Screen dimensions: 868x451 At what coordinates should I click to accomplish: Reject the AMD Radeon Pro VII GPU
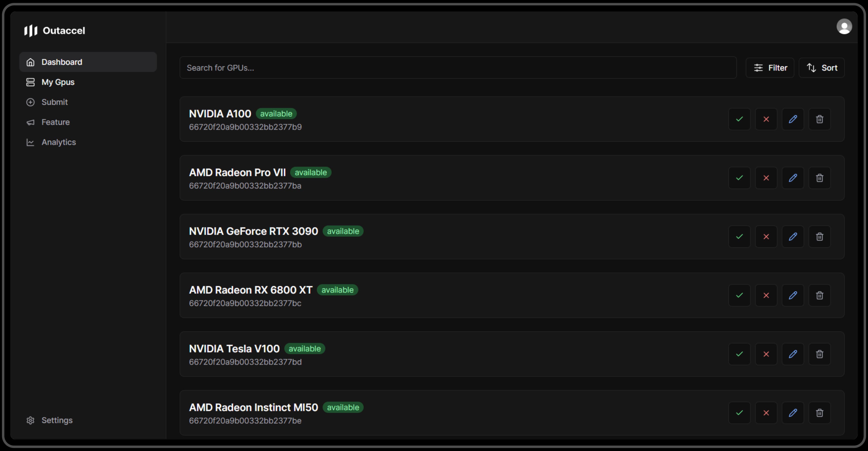click(x=766, y=178)
